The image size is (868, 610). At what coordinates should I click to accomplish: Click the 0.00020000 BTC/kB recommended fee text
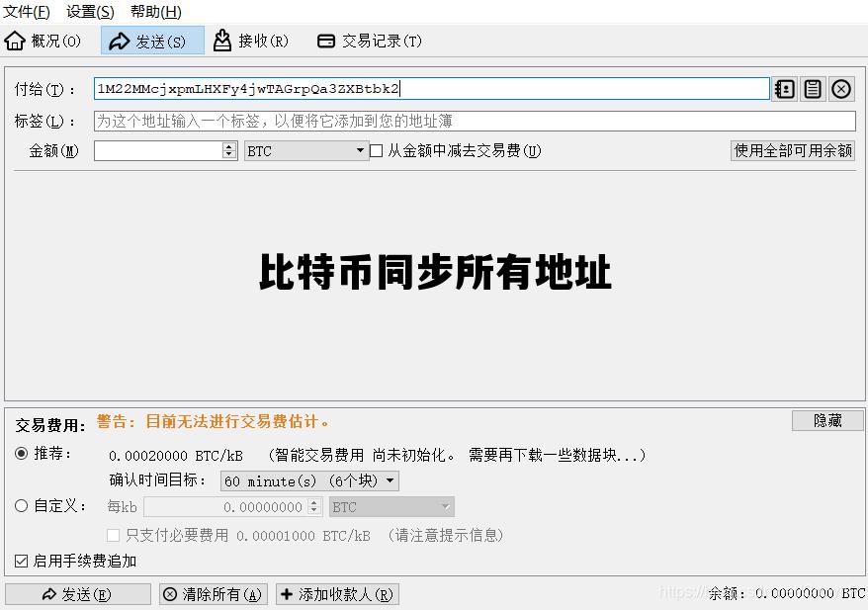click(176, 455)
